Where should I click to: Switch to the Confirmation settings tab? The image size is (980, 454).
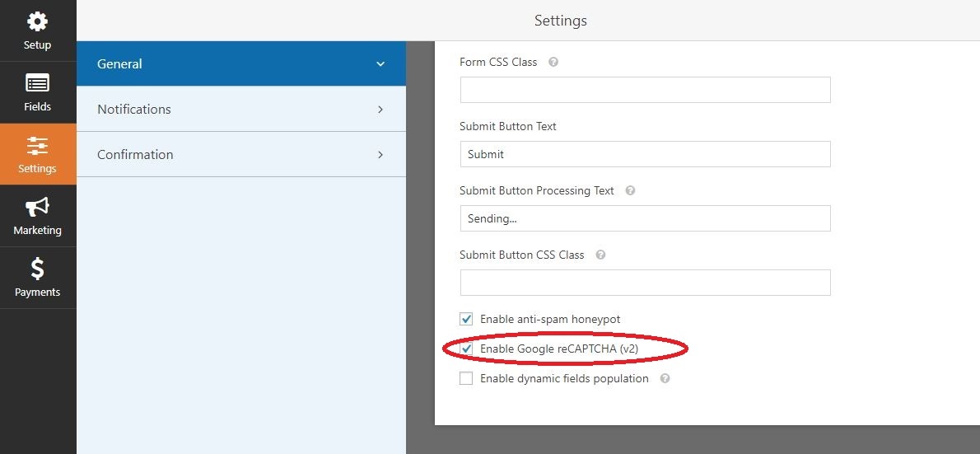[x=135, y=155]
